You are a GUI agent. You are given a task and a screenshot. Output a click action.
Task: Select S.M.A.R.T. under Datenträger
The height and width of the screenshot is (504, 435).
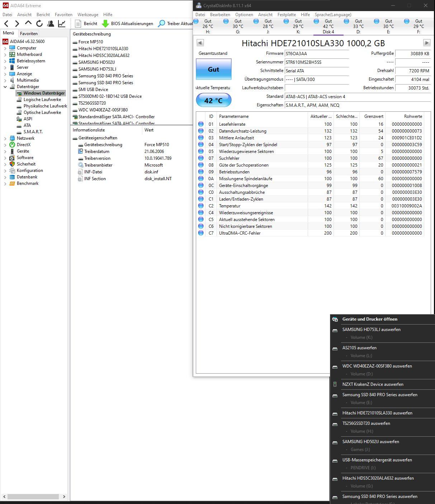pyautogui.click(x=33, y=132)
